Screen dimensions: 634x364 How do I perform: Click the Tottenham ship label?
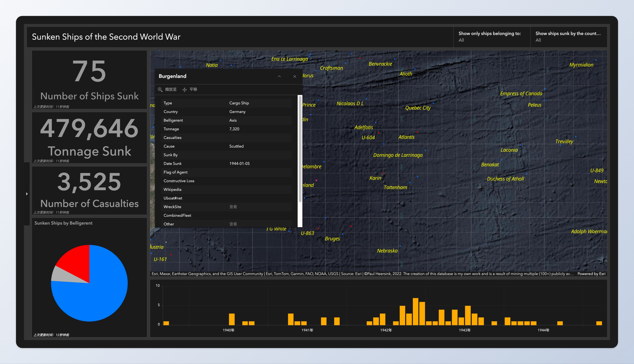(395, 187)
